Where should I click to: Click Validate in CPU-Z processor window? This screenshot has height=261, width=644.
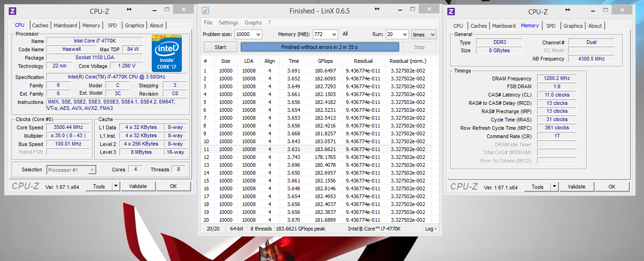click(x=138, y=186)
